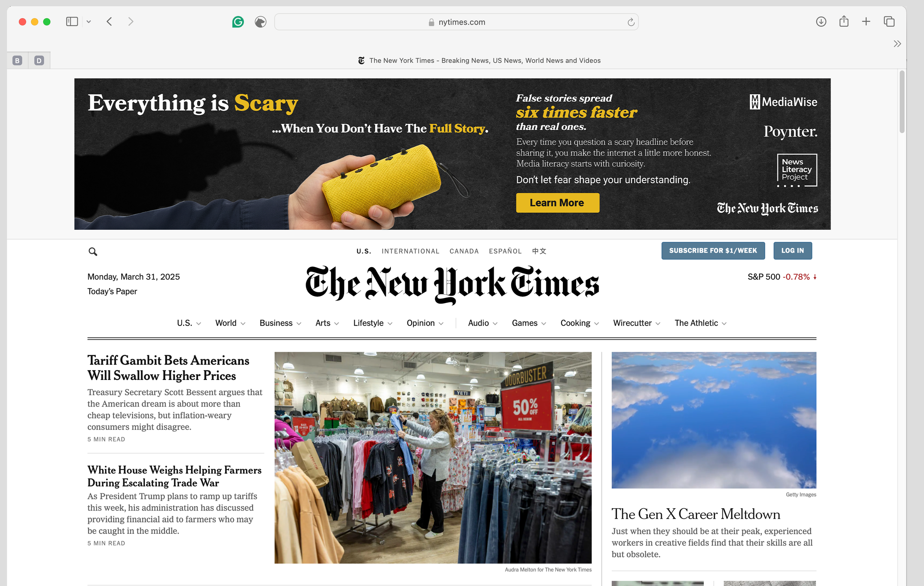Open the Share sheet icon
The width and height of the screenshot is (924, 586).
coord(843,21)
